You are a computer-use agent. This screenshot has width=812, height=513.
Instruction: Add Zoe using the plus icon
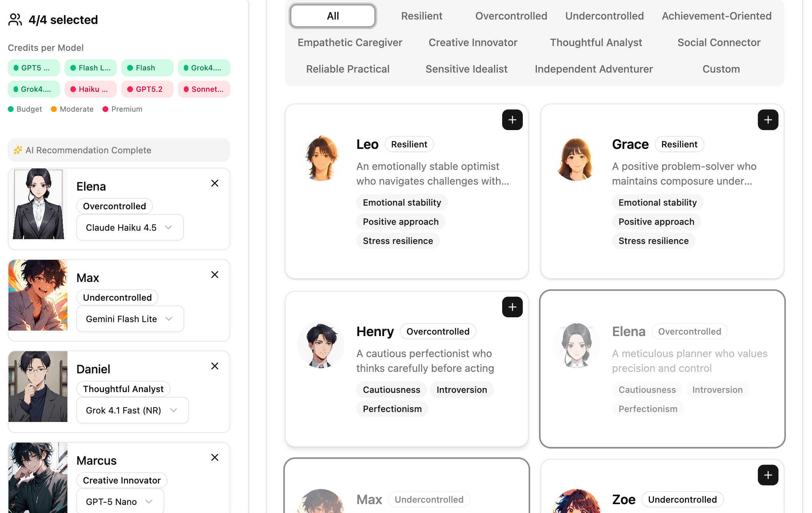(768, 475)
